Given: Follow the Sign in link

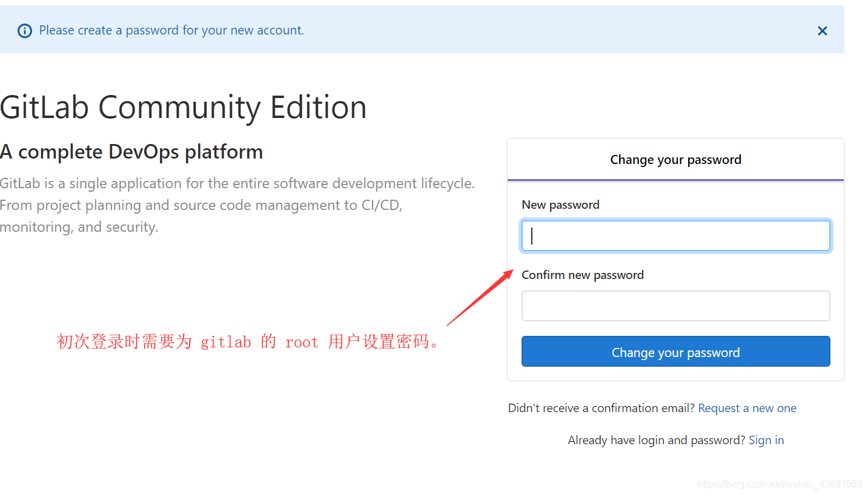Looking at the screenshot, I should 766,441.
